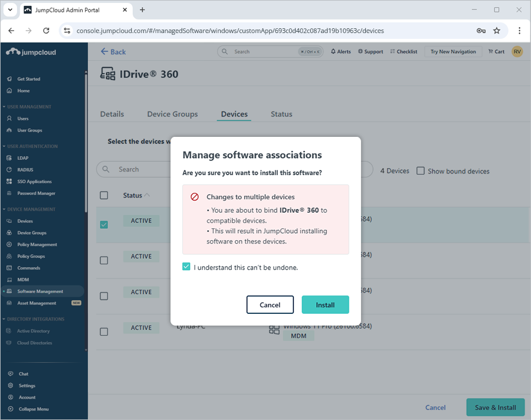
Task: Open Support from the top bar
Action: 371,51
